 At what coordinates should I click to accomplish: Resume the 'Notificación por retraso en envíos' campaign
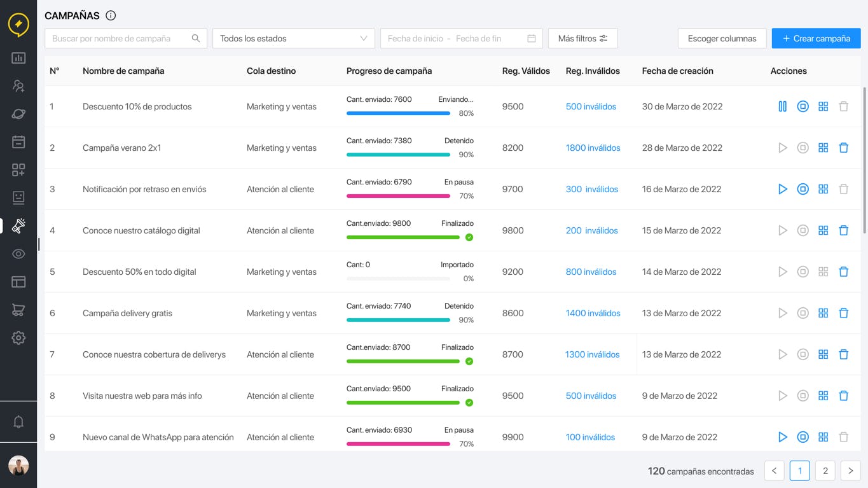point(782,189)
